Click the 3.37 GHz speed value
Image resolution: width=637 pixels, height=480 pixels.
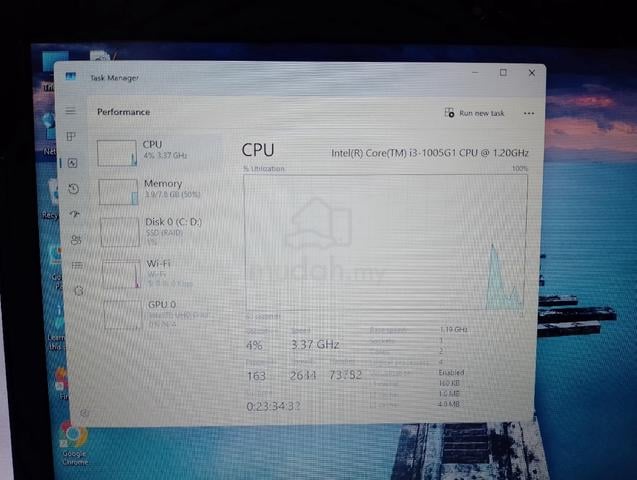pos(315,344)
